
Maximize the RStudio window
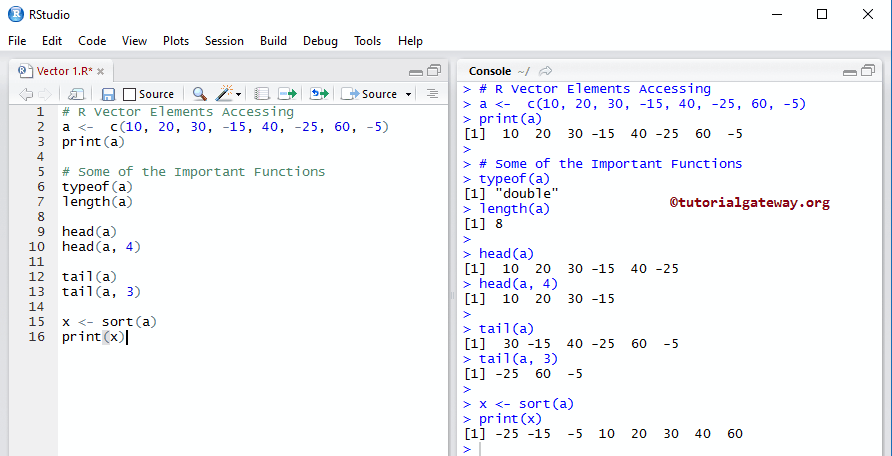point(821,14)
